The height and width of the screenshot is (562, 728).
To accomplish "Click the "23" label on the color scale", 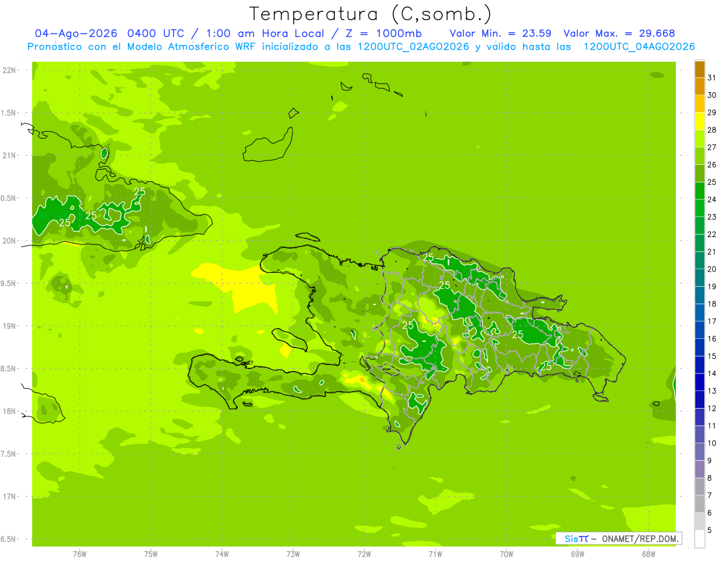I will (712, 217).
